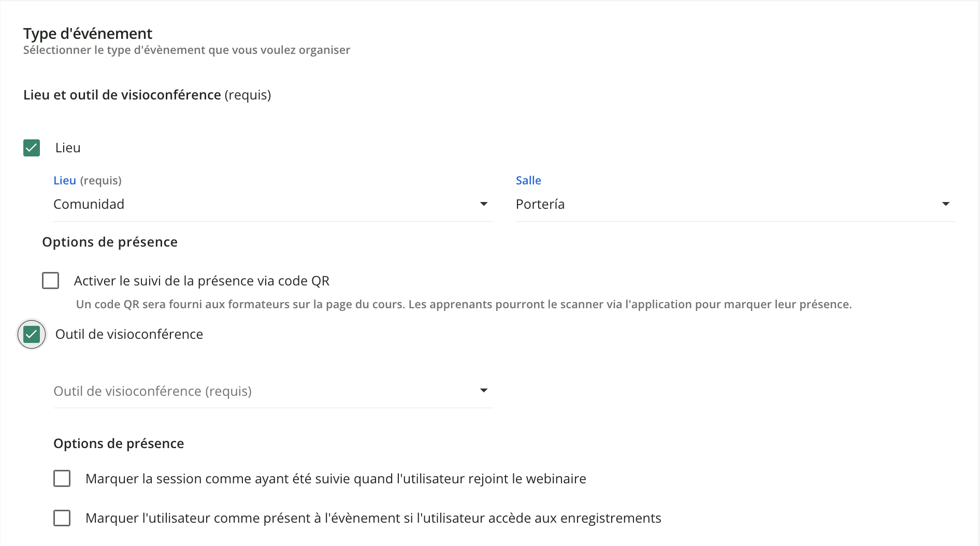Uncheck the Outil de visioconférence checkbox
The image size is (980, 546).
pos(32,335)
